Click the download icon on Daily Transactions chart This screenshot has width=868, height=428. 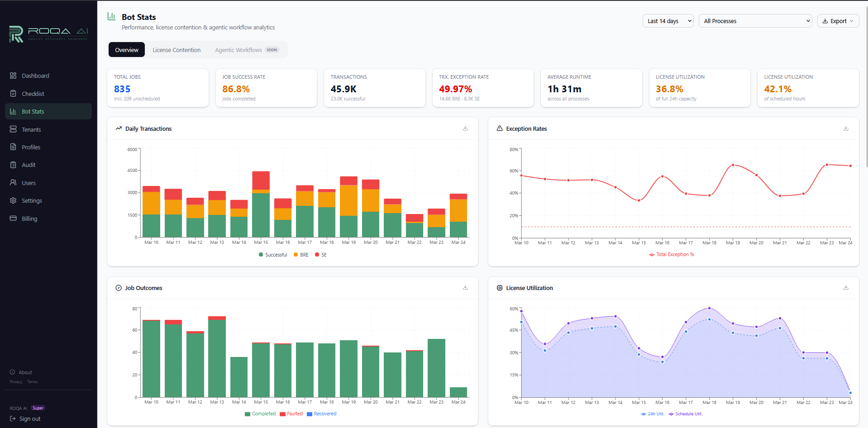pyautogui.click(x=465, y=128)
